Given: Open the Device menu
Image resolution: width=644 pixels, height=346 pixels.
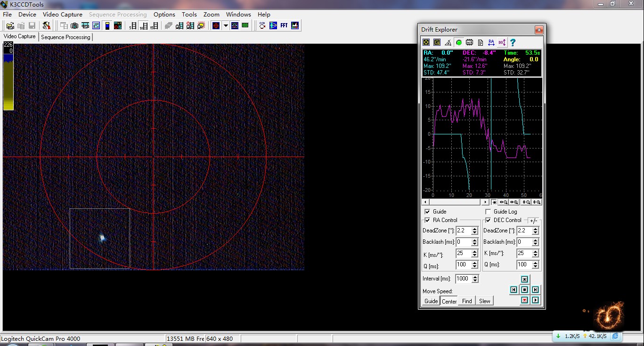Looking at the screenshot, I should point(27,15).
